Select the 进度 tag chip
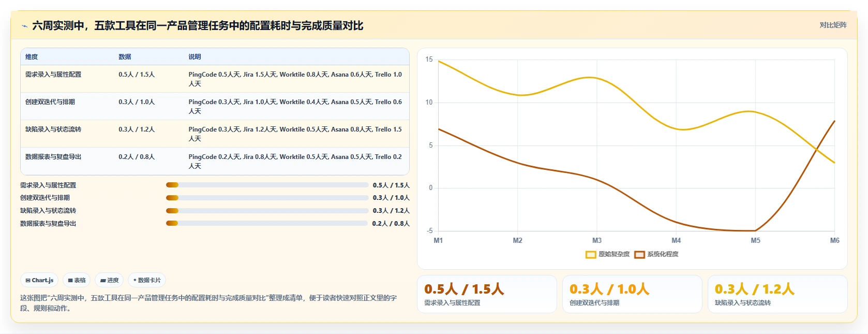Image resolution: width=868 pixels, height=334 pixels. (x=109, y=280)
